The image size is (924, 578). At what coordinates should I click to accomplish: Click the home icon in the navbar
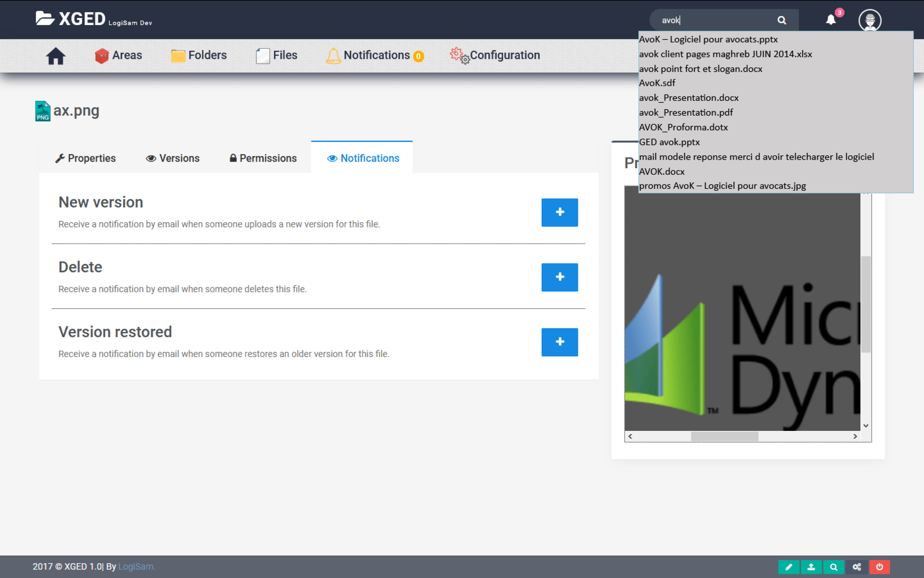[55, 56]
